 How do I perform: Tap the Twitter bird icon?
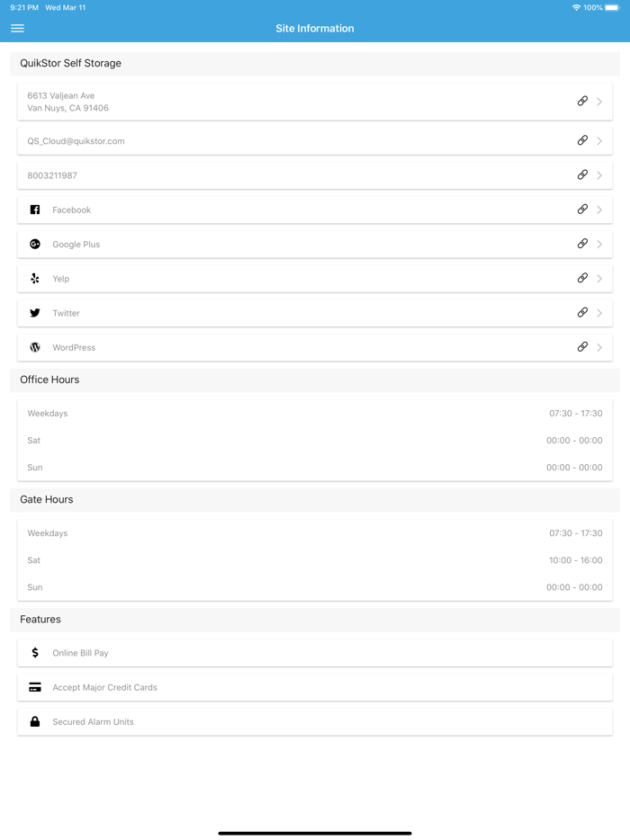[35, 313]
